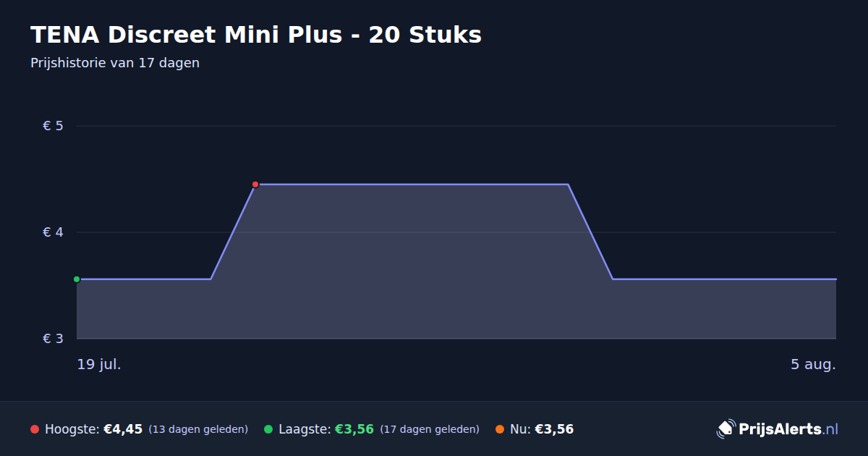Click the 13 dagen geleden note
The width and height of the screenshot is (868, 456).
tap(198, 429)
